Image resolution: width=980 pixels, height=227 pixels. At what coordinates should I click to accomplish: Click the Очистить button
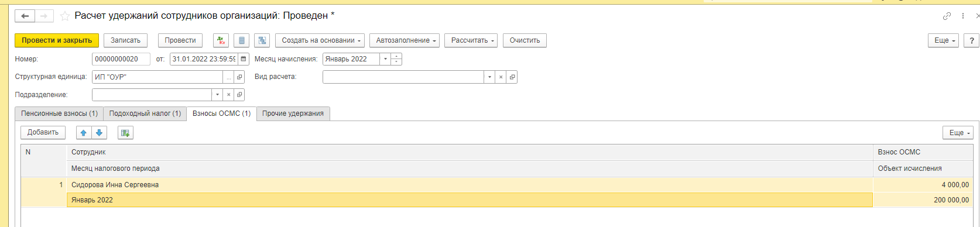(x=525, y=40)
